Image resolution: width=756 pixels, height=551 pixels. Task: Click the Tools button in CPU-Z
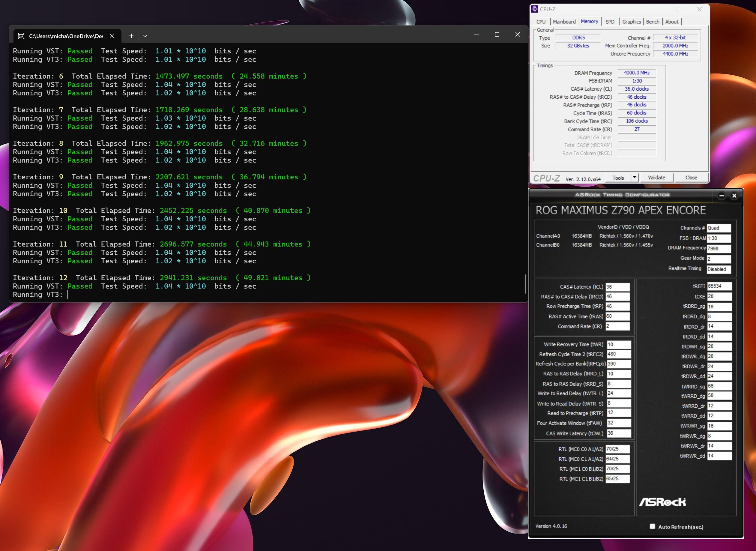[618, 178]
